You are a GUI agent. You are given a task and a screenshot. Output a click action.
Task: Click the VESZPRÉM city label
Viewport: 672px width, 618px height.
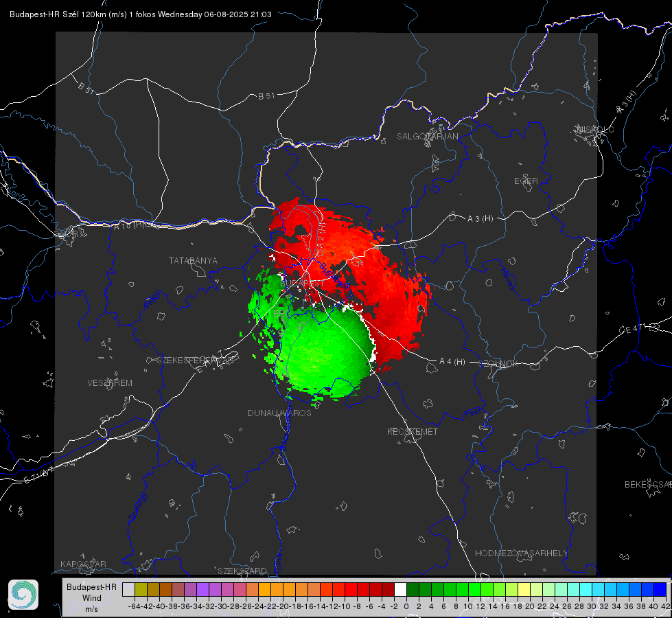(110, 382)
